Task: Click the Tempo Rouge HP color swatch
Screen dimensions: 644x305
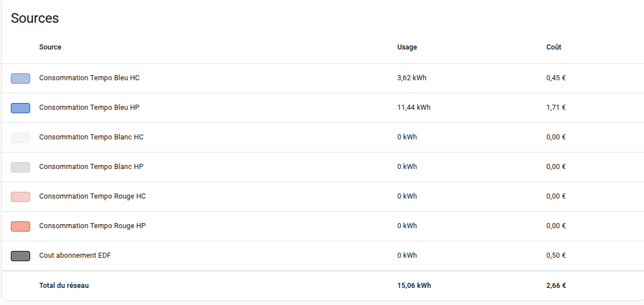Action: point(20,226)
